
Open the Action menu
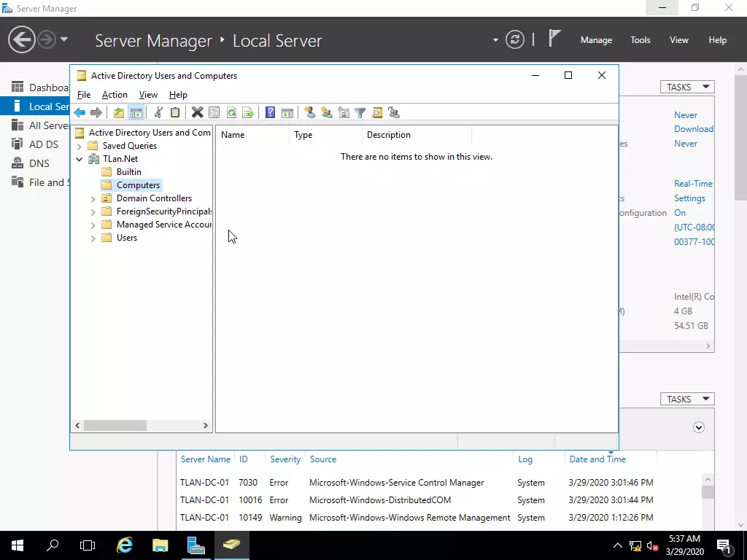tap(115, 95)
